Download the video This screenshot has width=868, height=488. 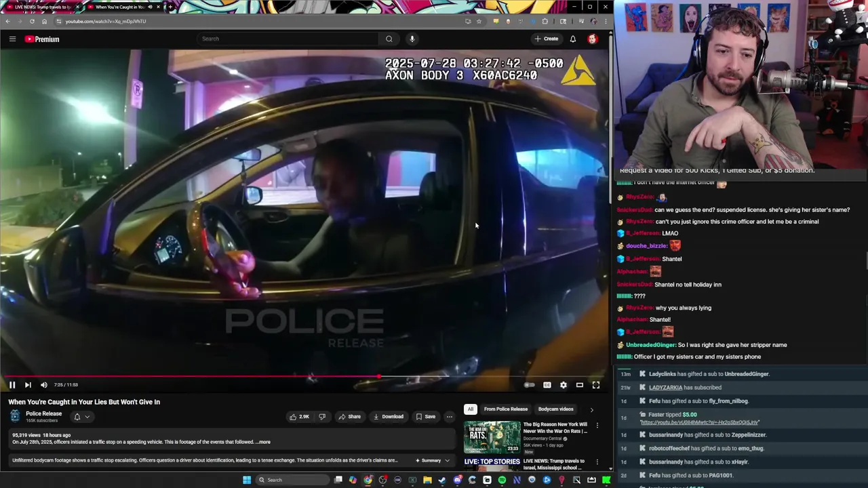pyautogui.click(x=389, y=417)
